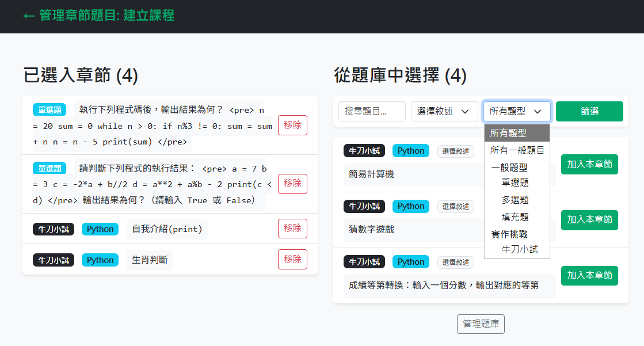644x346 pixels.
Task: Add 成績等第轉換 question to chapter
Action: click(x=589, y=275)
